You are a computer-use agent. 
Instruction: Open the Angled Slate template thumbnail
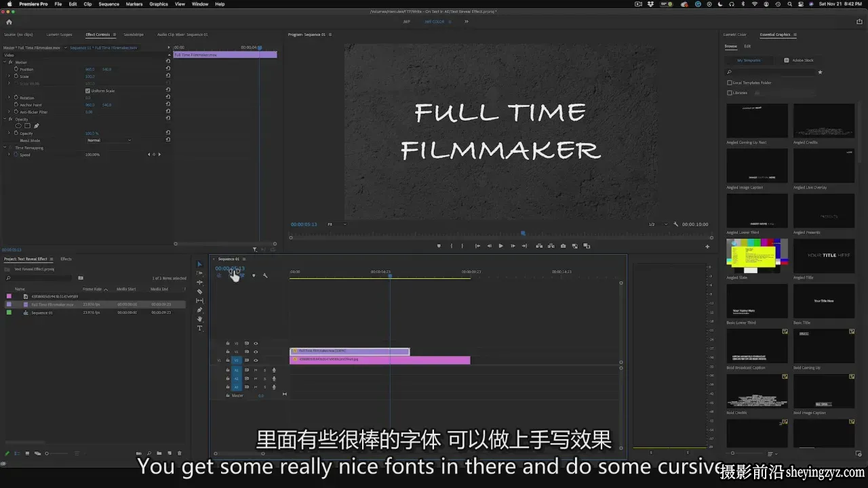[x=757, y=256]
